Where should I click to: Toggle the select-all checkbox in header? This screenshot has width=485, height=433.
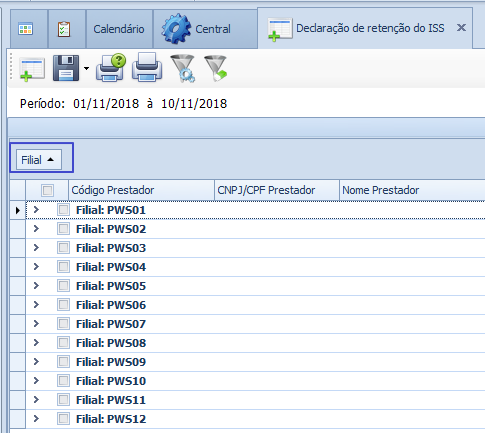pos(47,191)
